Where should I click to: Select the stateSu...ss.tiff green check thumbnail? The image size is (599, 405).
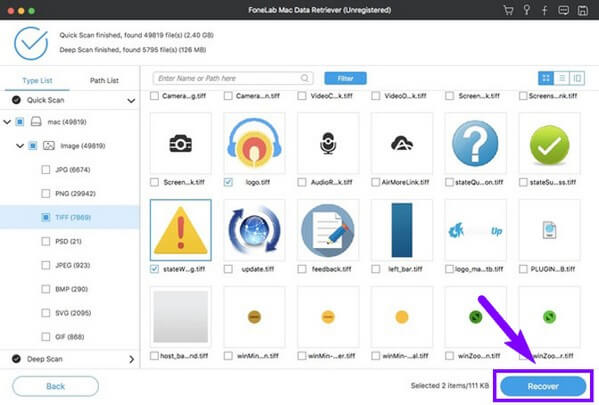click(549, 143)
